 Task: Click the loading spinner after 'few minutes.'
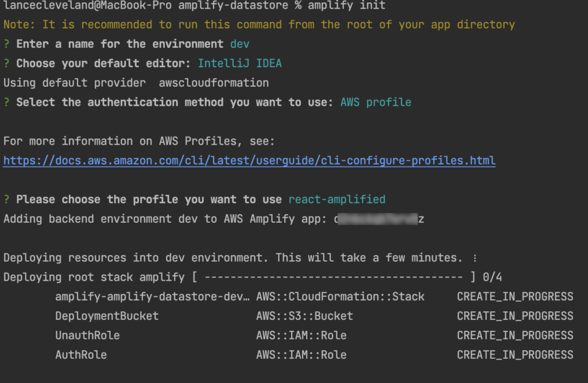click(474, 258)
